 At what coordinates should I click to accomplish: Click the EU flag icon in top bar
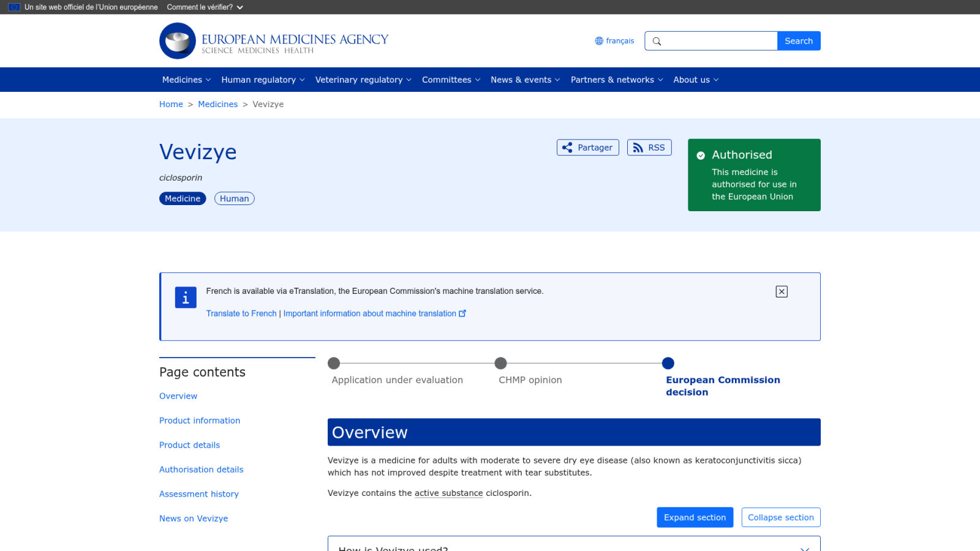[x=14, y=7]
